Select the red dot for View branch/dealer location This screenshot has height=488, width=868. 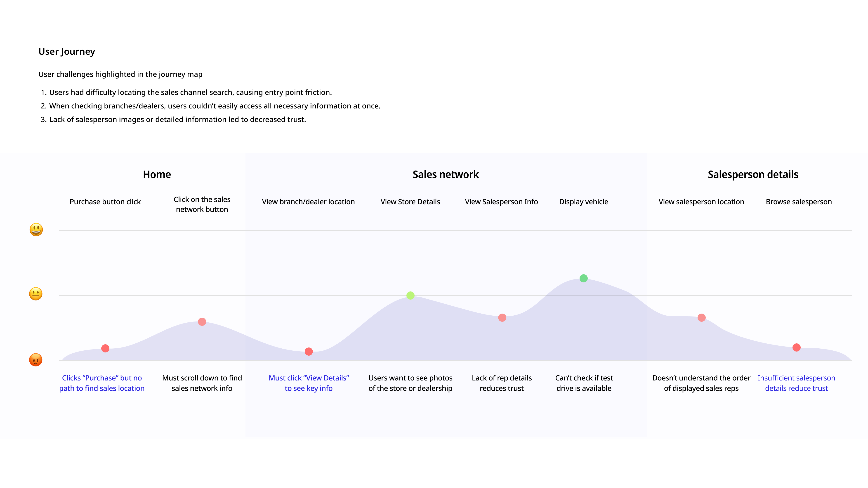(309, 352)
